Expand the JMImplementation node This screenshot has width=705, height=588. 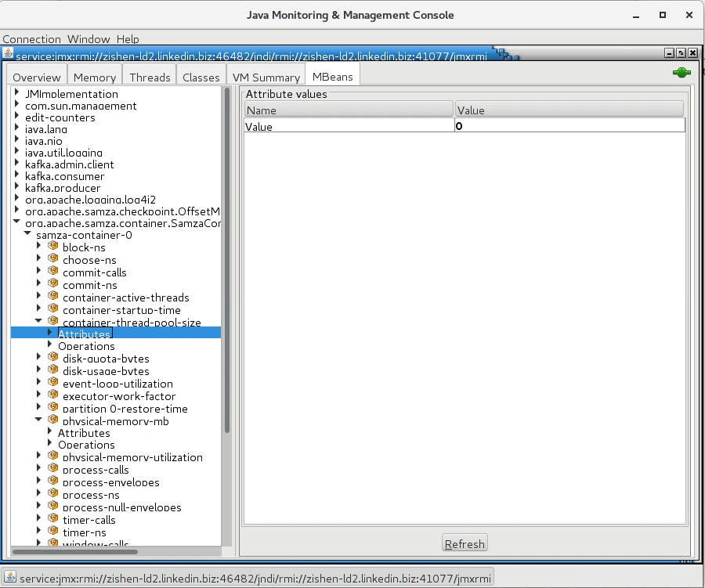pos(16,92)
